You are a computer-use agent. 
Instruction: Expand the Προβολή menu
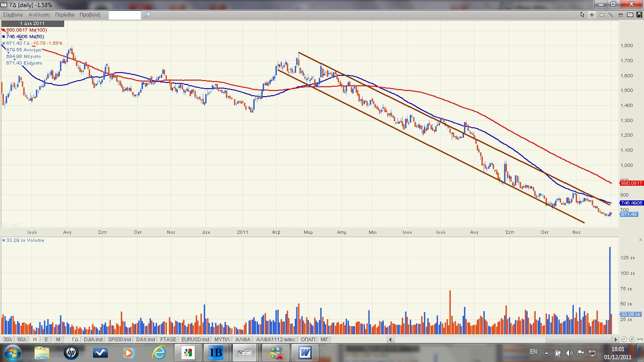90,15
